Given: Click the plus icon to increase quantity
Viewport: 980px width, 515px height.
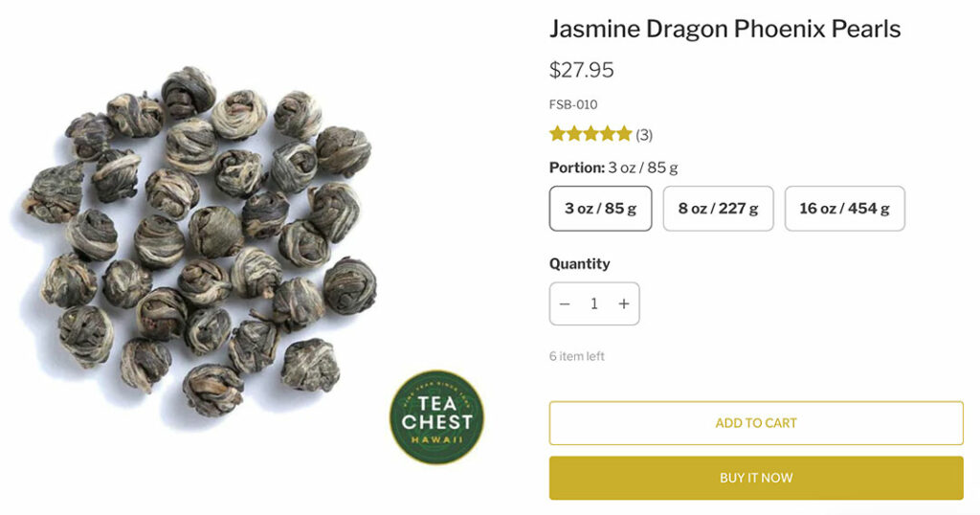Looking at the screenshot, I should (624, 303).
